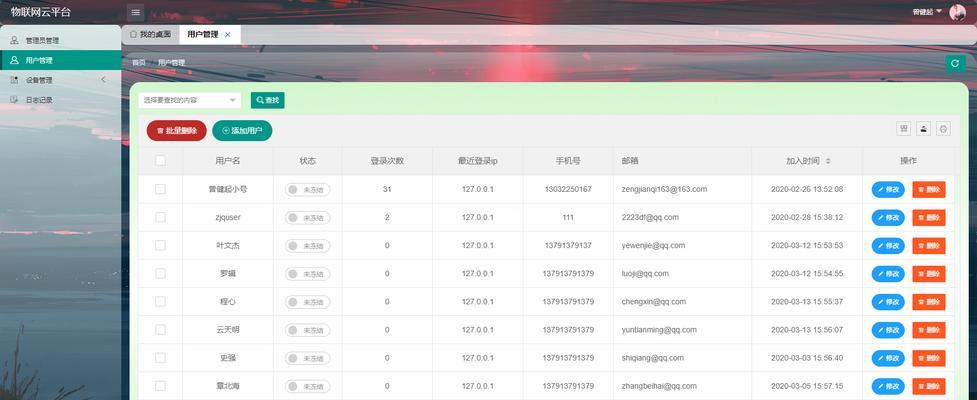Toggle the status switch for zjquser
The height and width of the screenshot is (400, 977).
click(308, 217)
